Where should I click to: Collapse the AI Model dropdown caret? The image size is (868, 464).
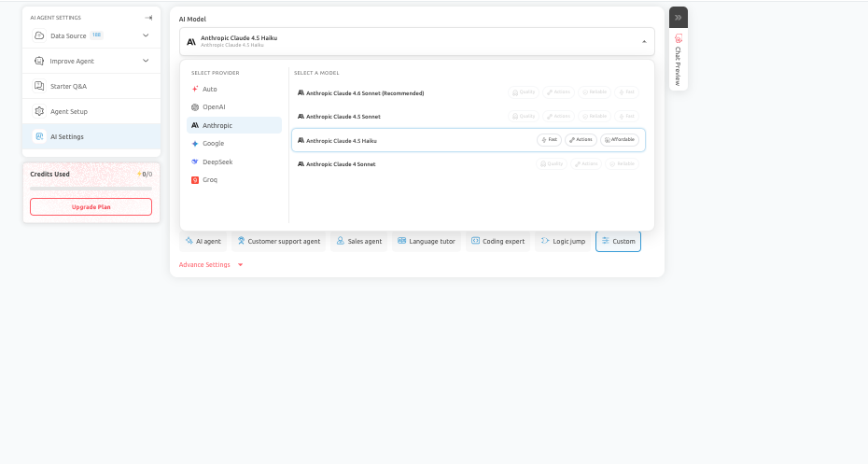(x=644, y=41)
